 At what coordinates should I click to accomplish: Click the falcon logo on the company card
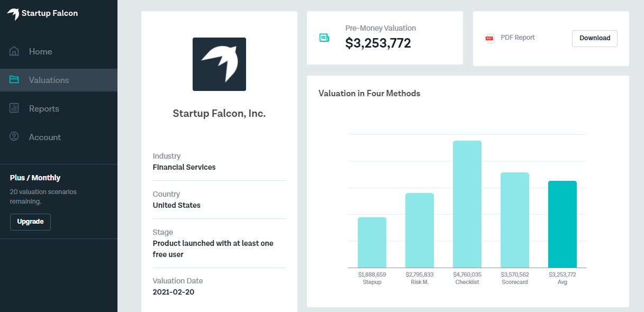[219, 64]
